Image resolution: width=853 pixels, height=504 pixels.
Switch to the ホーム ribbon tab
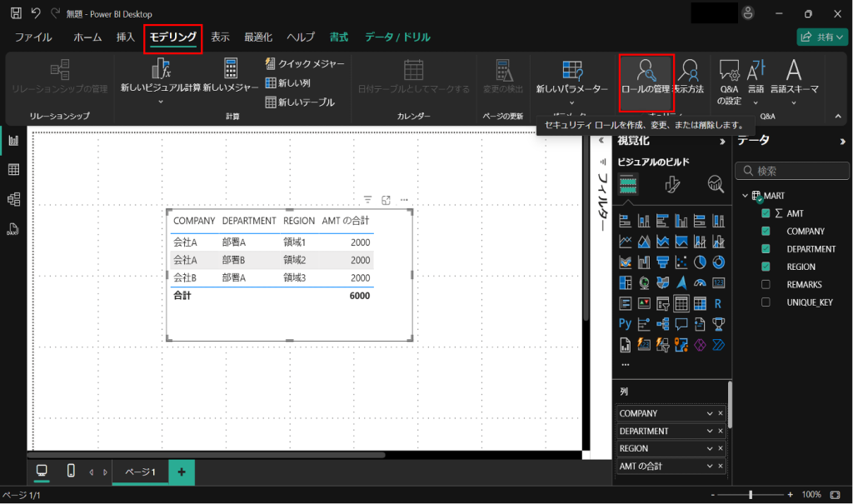point(87,37)
